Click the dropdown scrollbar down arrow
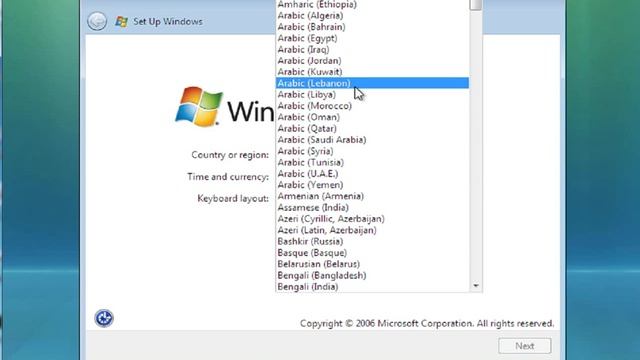 pyautogui.click(x=476, y=286)
